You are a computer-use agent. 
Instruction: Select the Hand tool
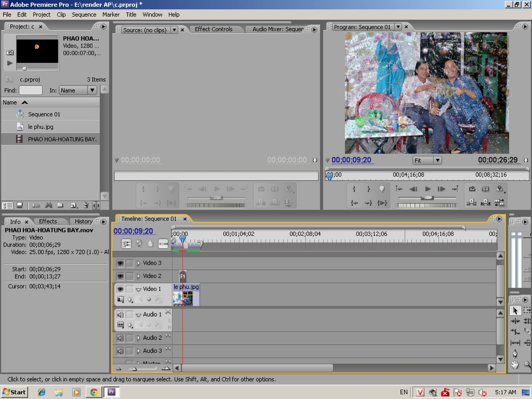[x=515, y=365]
